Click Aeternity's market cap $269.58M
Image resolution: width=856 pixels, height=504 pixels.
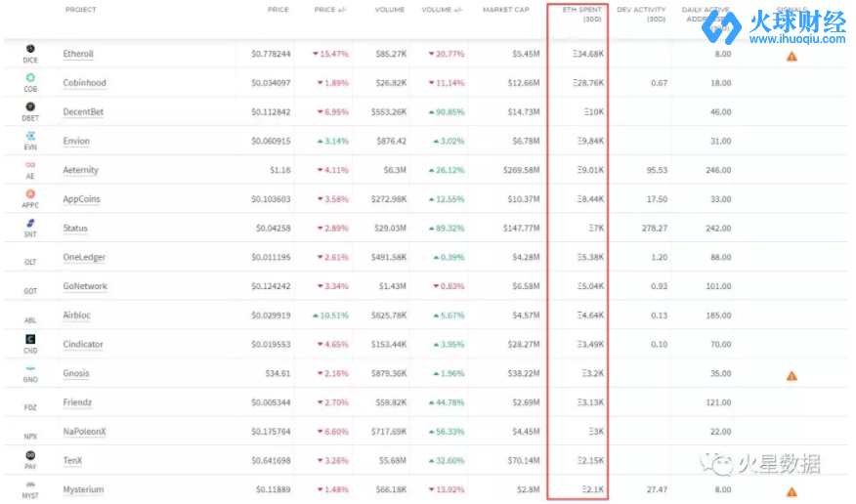[x=522, y=170]
